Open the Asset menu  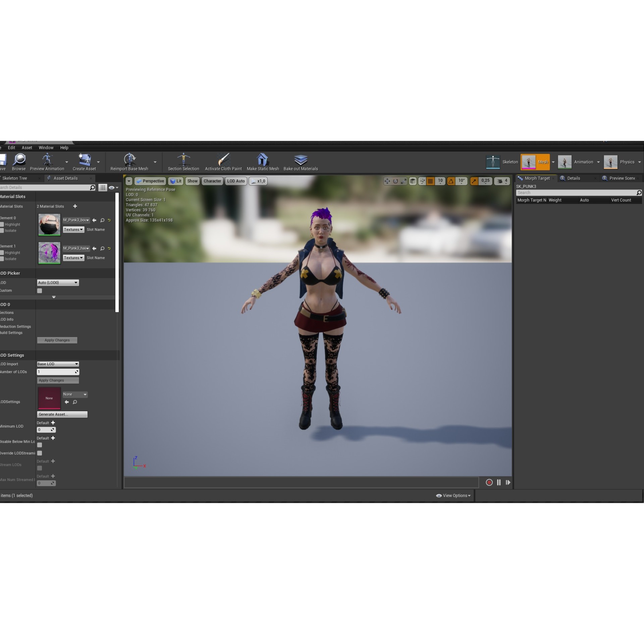(27, 148)
